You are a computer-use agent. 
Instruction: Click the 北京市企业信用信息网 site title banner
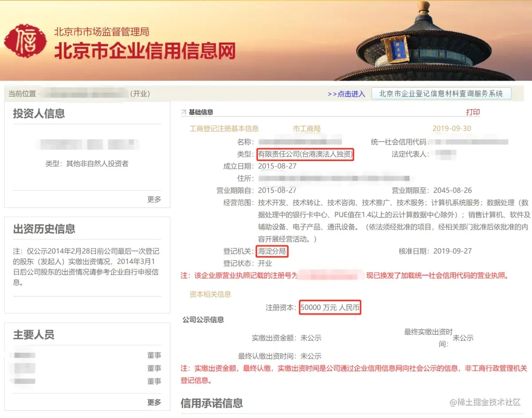coord(146,52)
